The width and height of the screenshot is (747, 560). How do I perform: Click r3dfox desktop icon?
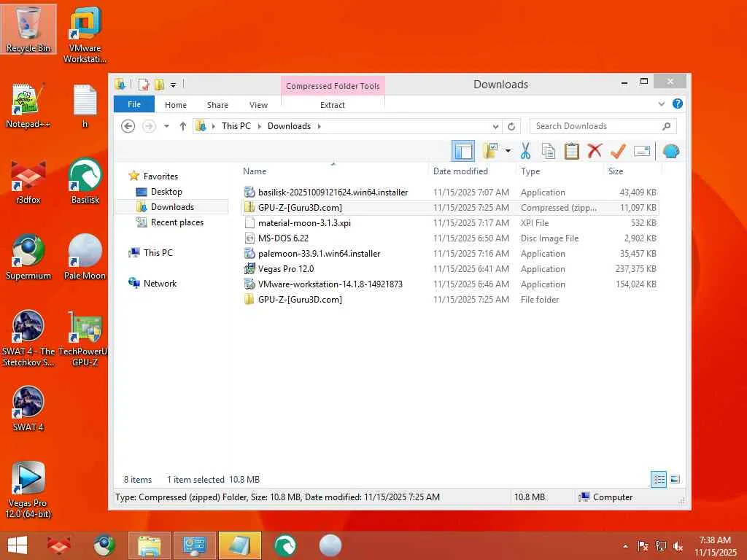tap(28, 182)
